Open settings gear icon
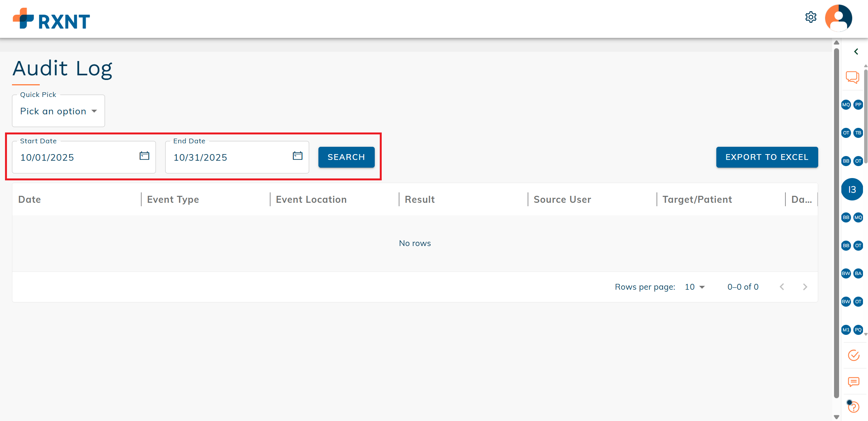 pos(811,17)
